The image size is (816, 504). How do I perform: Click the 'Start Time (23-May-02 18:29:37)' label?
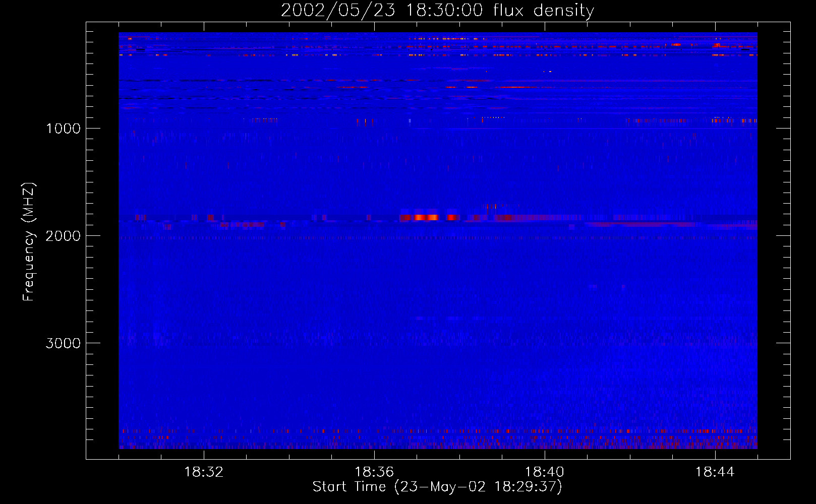pos(437,487)
